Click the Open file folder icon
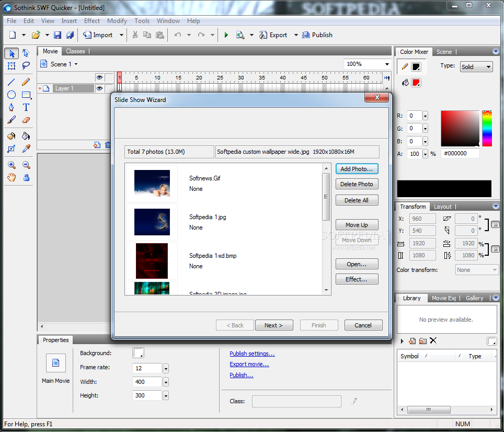The width and height of the screenshot is (504, 432). coord(36,35)
